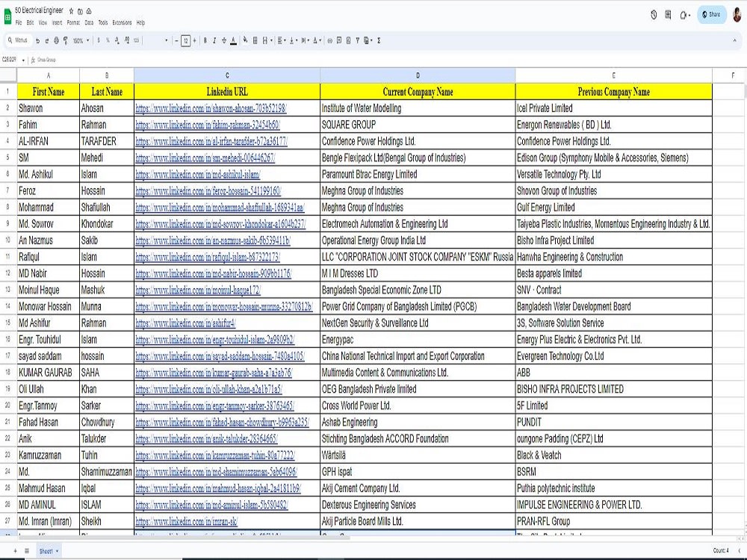Image resolution: width=747 pixels, height=560 pixels.
Task: Decrease font size with minus button
Action: pyautogui.click(x=176, y=41)
